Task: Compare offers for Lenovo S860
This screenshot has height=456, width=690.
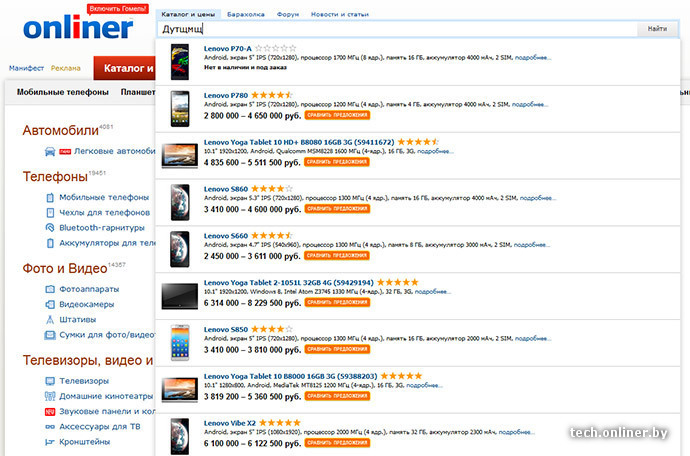Action: [337, 209]
